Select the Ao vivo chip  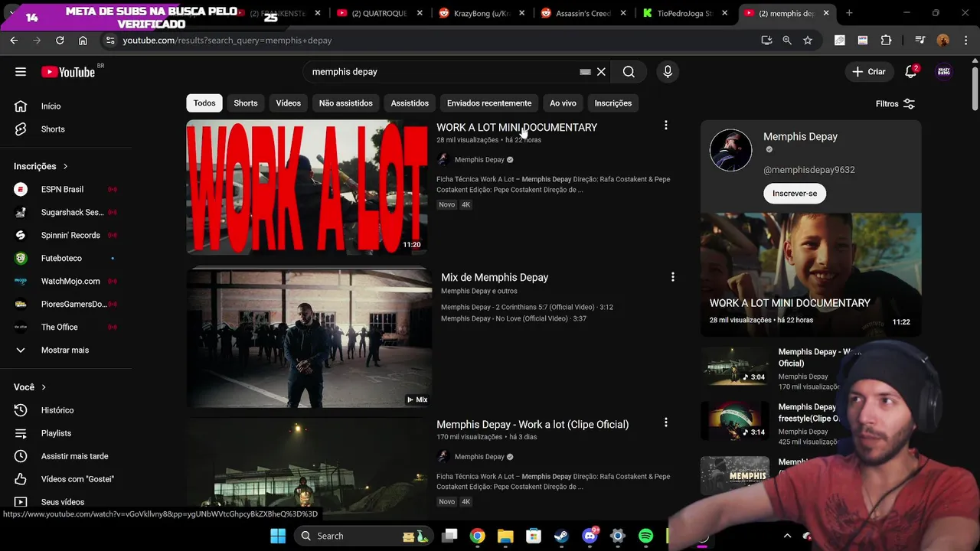click(x=563, y=103)
